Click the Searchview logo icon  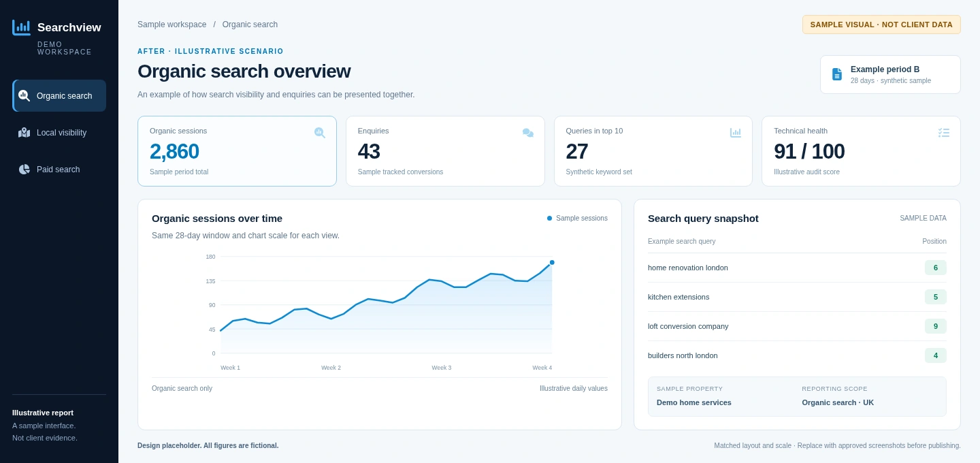21,27
